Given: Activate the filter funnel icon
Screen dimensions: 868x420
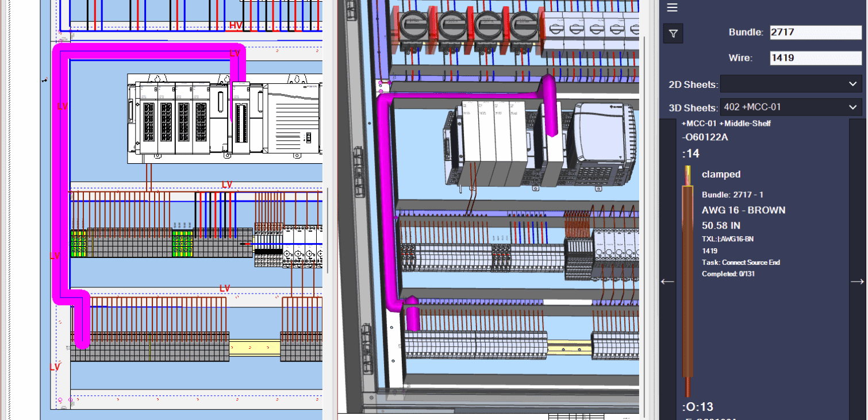Looking at the screenshot, I should (673, 33).
